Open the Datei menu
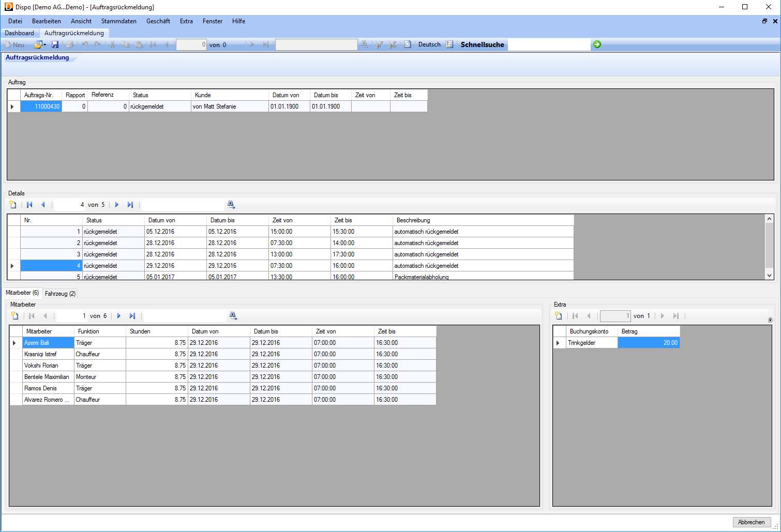The height and width of the screenshot is (532, 781). tap(16, 21)
